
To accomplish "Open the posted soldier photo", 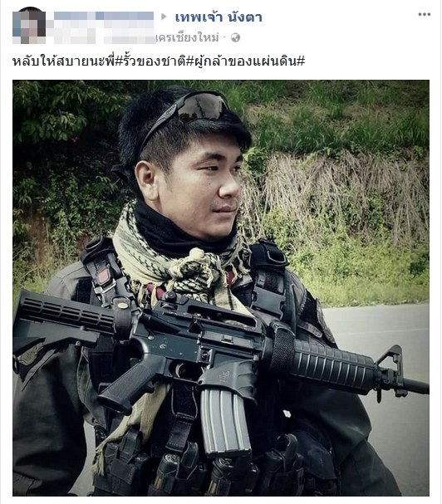I will coord(221,288).
